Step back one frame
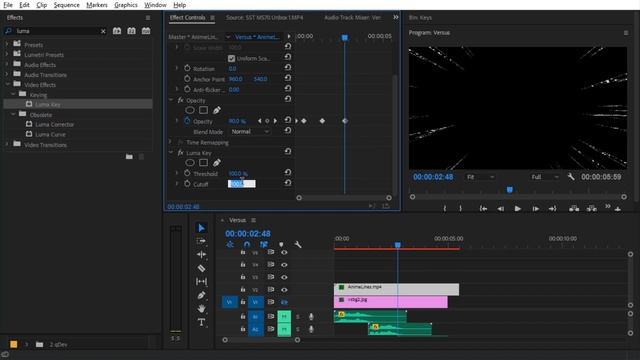 click(500, 208)
